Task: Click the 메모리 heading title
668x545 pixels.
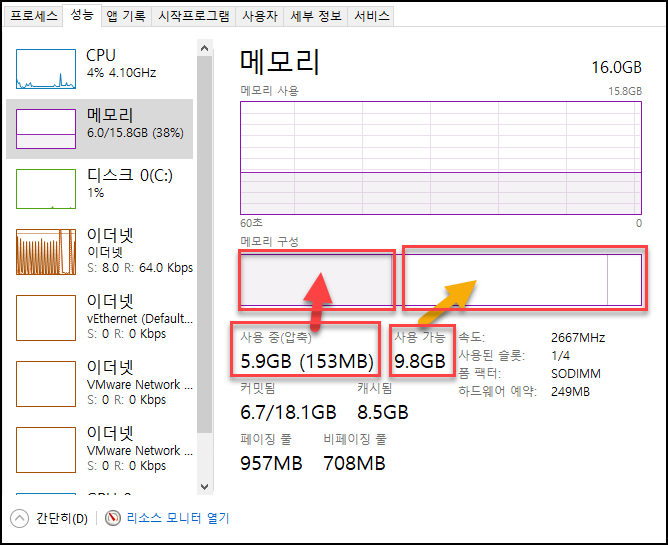Action: click(x=280, y=62)
